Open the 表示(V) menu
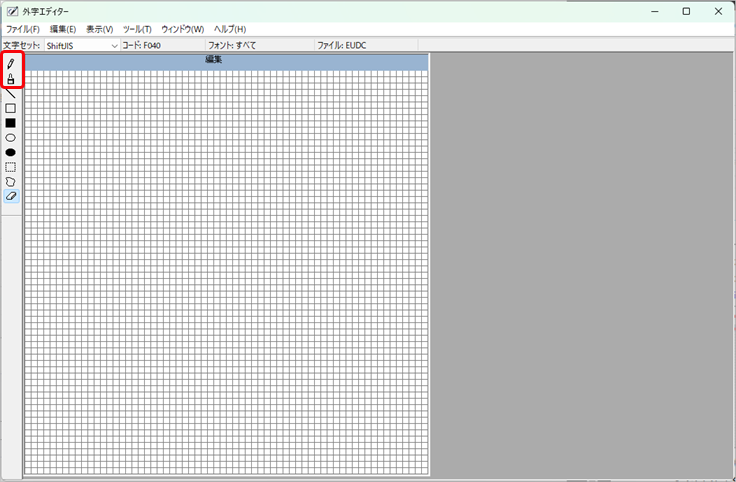The width and height of the screenshot is (736, 482). (x=99, y=29)
